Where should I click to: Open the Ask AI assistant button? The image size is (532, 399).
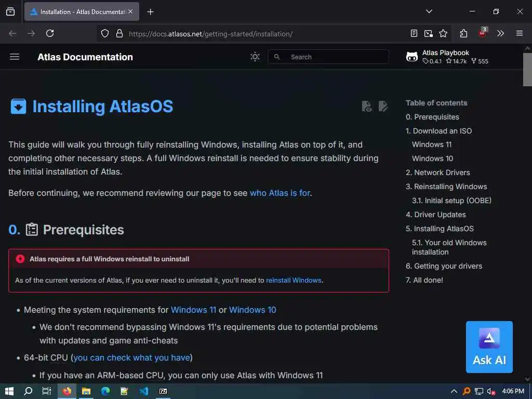(489, 347)
